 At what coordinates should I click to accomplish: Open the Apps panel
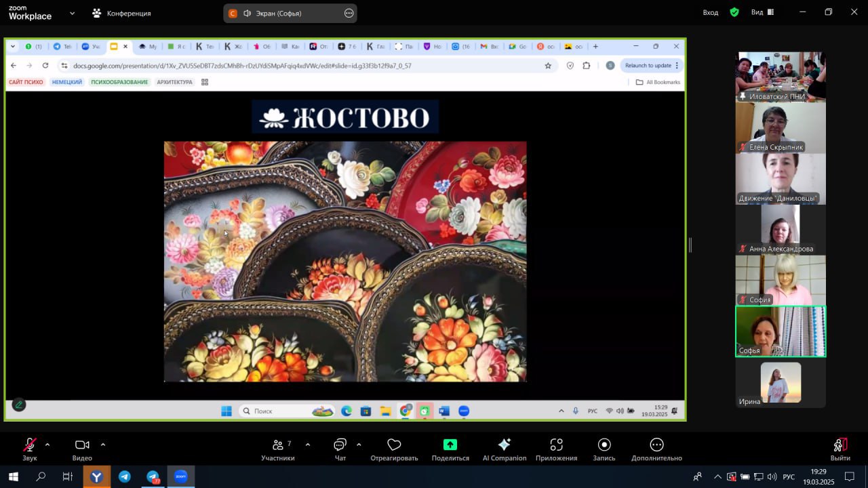pyautogui.click(x=556, y=445)
